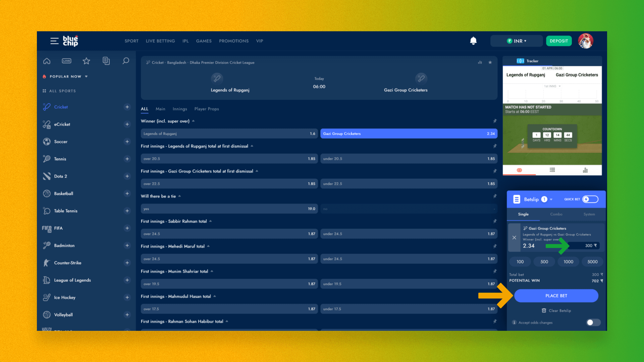Click Clear Betslip link
The width and height of the screenshot is (644, 362).
[x=556, y=310]
